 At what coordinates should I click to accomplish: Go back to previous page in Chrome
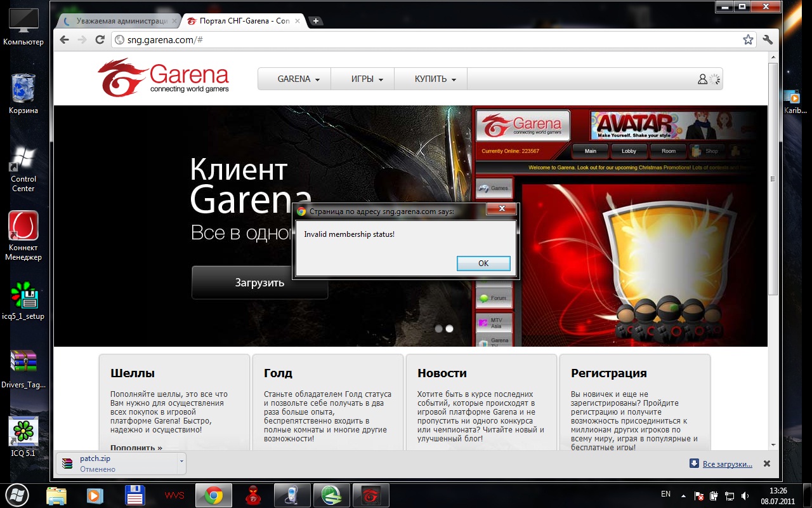(65, 39)
